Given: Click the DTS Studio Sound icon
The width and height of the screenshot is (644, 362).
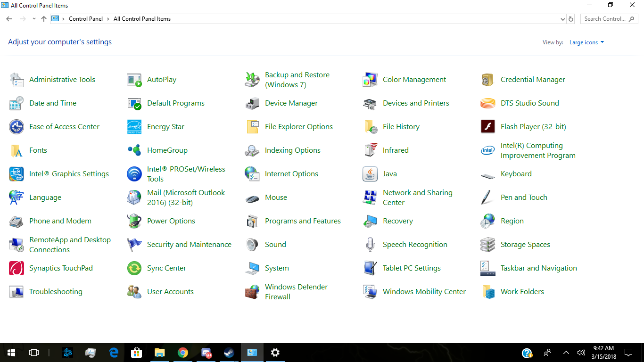Looking at the screenshot, I should [488, 103].
